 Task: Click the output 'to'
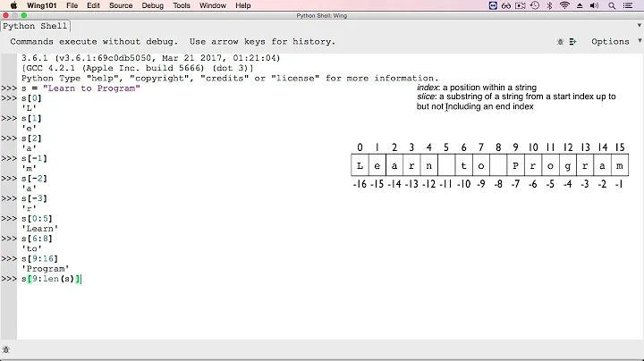[31, 248]
